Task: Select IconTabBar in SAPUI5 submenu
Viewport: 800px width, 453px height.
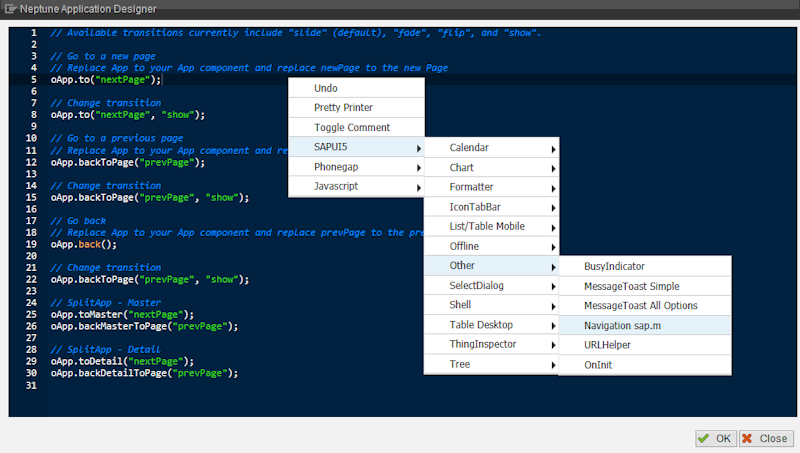Action: pos(491,207)
